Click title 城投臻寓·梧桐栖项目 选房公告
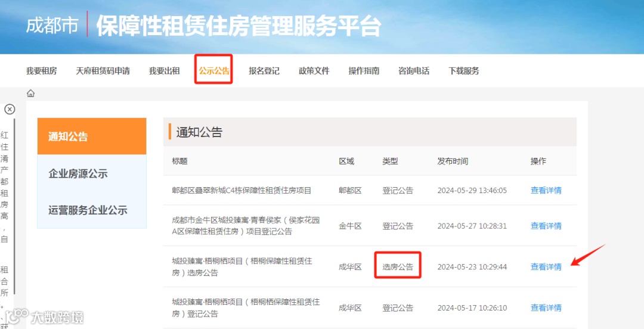644x329 pixels. coord(241,267)
